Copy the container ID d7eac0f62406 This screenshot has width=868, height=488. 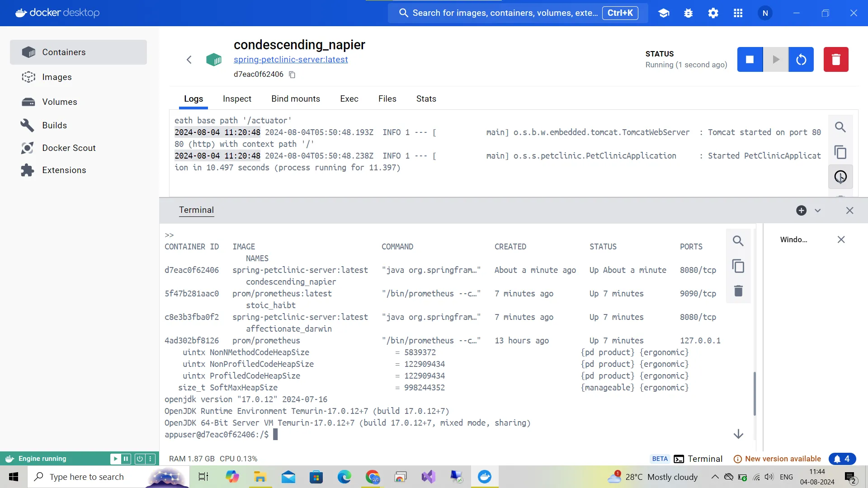click(x=292, y=75)
